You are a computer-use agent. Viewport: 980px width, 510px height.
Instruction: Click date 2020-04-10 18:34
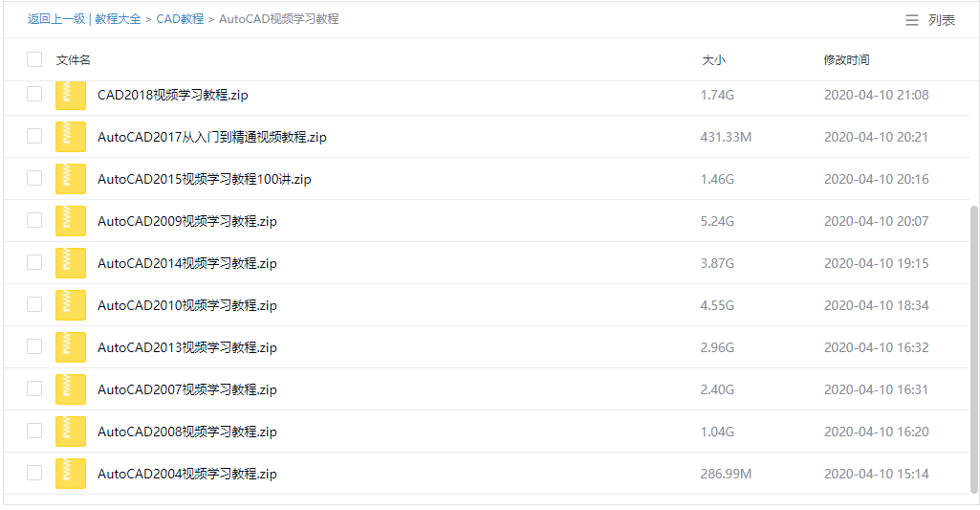(x=876, y=305)
